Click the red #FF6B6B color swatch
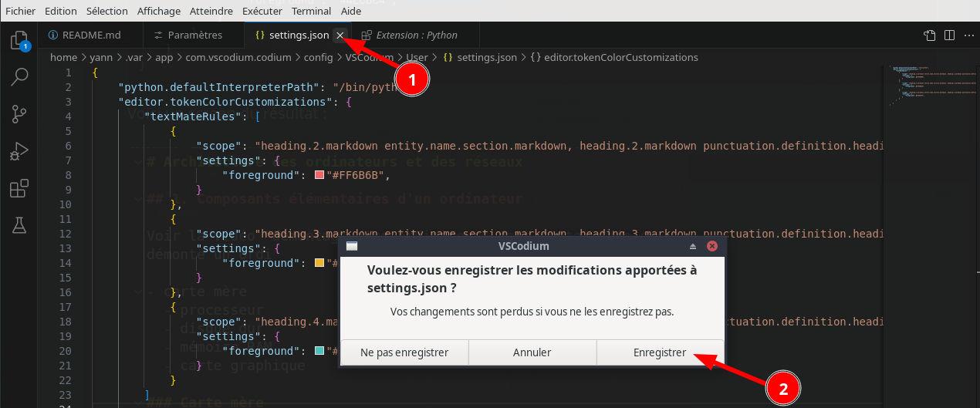This screenshot has width=980, height=408. [x=320, y=176]
